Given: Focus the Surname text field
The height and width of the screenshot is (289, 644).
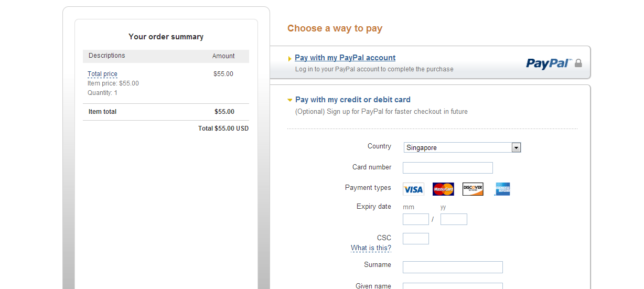Looking at the screenshot, I should click(x=453, y=267).
